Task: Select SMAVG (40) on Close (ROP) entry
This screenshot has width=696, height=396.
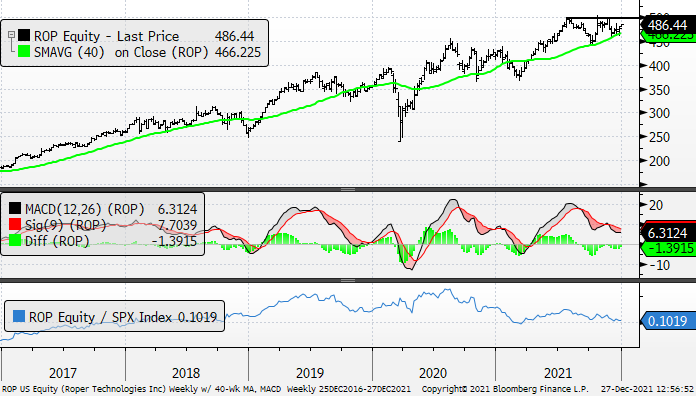Action: [x=121, y=52]
